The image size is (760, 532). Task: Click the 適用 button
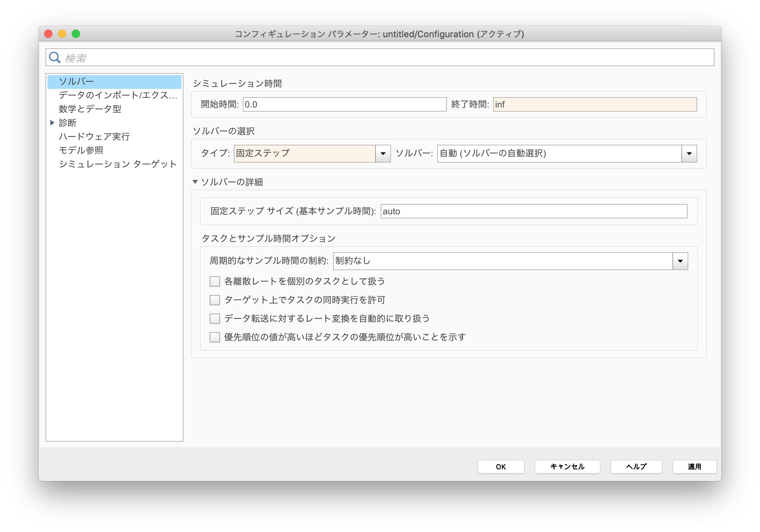pyautogui.click(x=694, y=467)
